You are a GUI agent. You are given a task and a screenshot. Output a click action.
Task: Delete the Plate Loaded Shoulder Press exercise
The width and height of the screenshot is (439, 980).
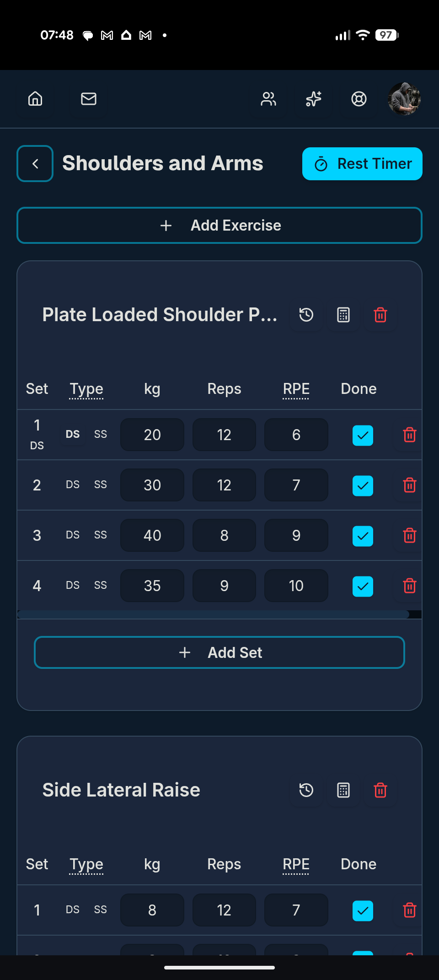pyautogui.click(x=380, y=315)
